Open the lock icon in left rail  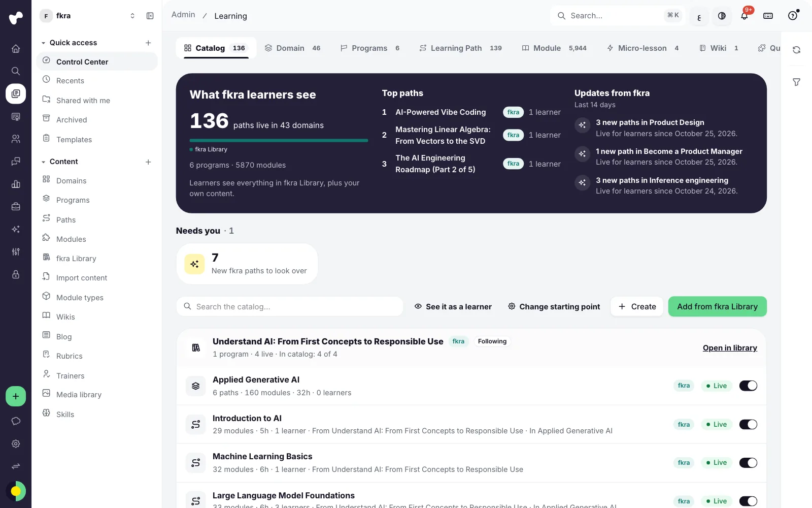16,274
